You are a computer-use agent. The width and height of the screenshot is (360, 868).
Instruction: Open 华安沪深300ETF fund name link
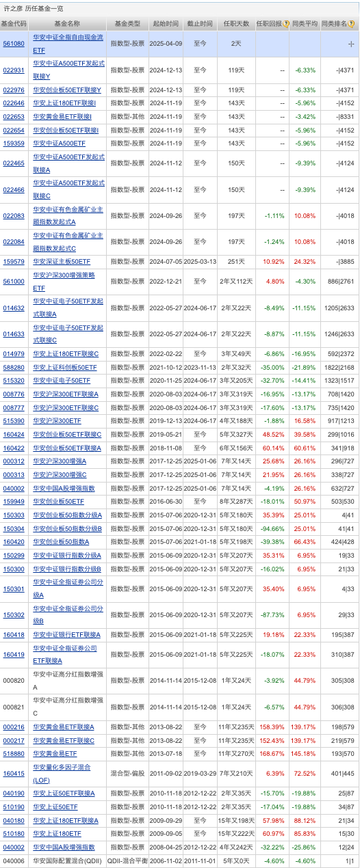(57, 420)
